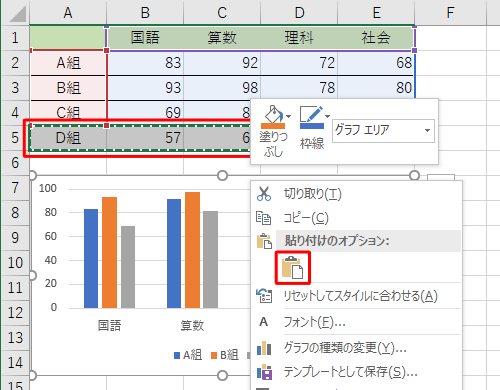Click cell with value 98
500x390 pixels.
[222, 88]
